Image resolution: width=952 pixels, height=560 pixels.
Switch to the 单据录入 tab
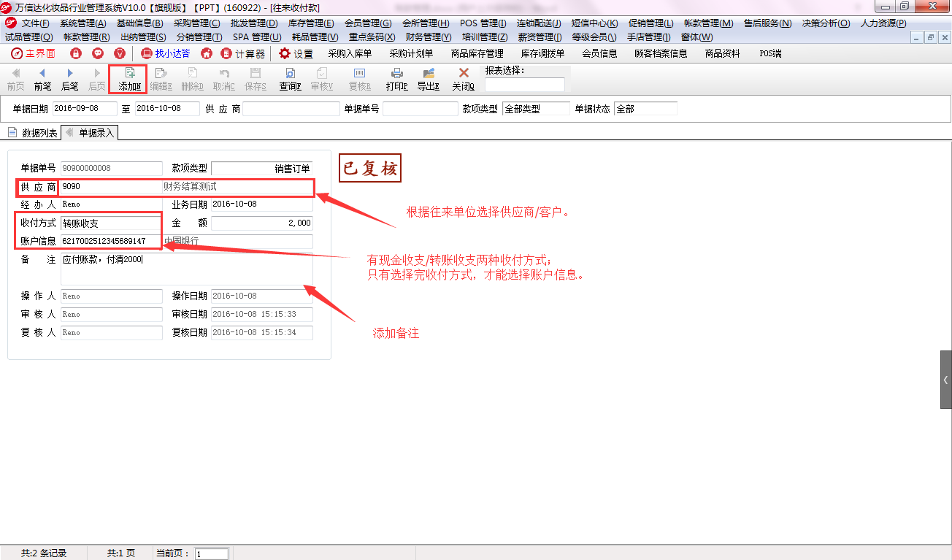click(x=91, y=133)
